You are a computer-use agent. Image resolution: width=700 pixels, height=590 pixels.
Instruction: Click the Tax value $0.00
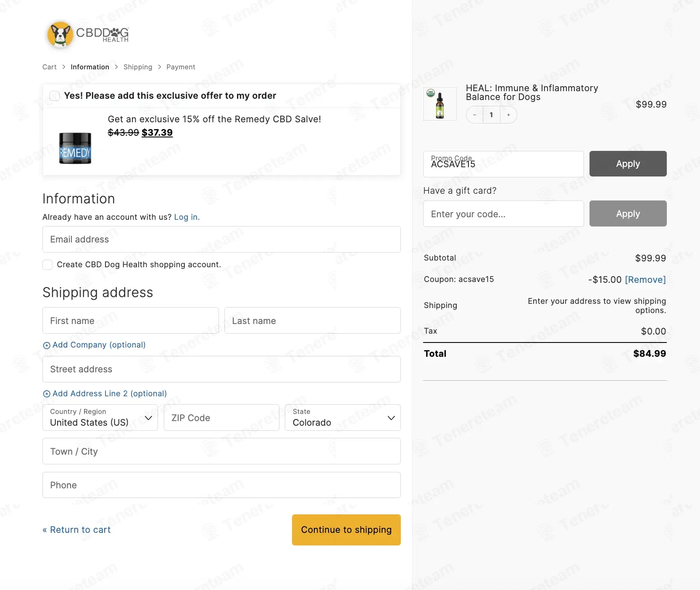(653, 331)
